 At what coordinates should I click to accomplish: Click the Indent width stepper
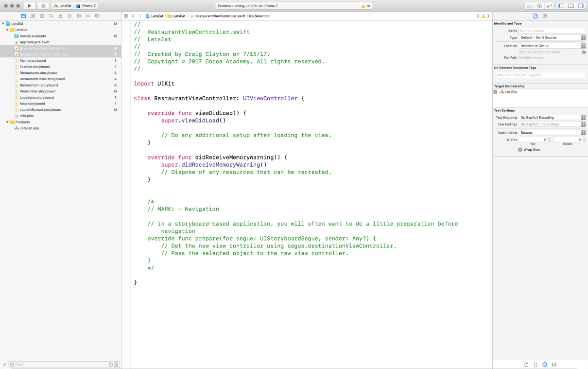click(584, 140)
